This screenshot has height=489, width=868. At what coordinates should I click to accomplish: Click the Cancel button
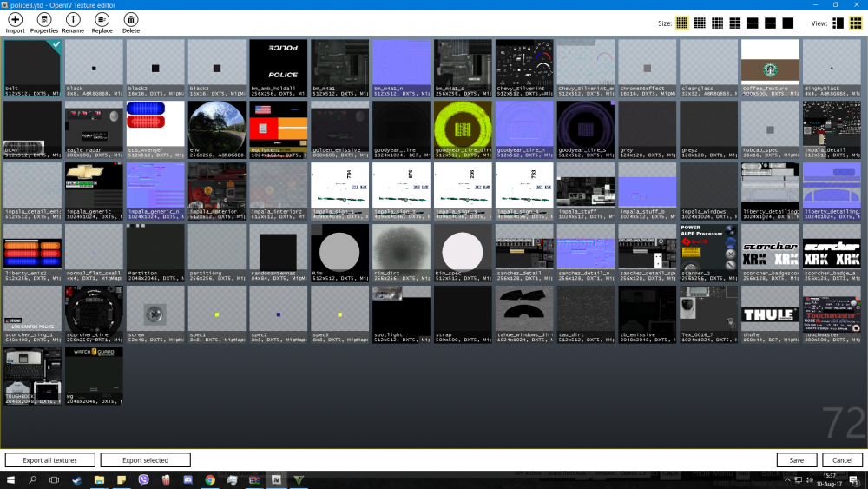[842, 460]
